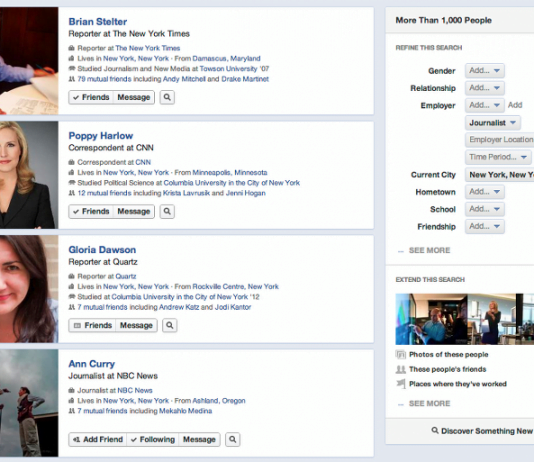Open Poppy Harlow's profile name link
Image resolution: width=534 pixels, height=462 pixels.
101,136
